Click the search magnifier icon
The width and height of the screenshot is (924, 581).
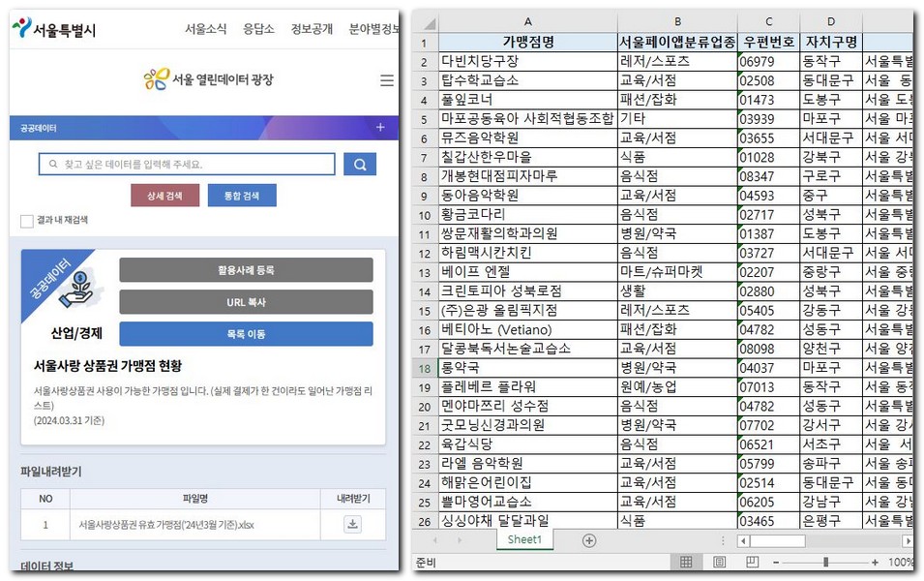(x=360, y=164)
